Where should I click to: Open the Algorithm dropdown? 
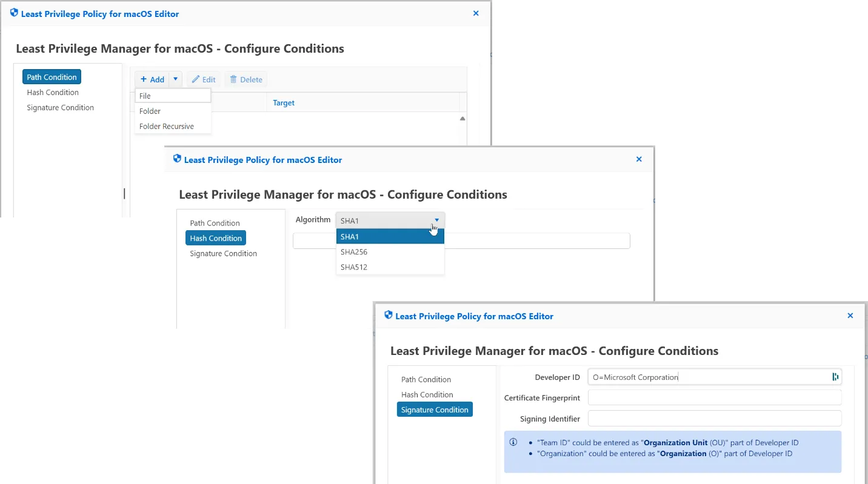point(390,220)
